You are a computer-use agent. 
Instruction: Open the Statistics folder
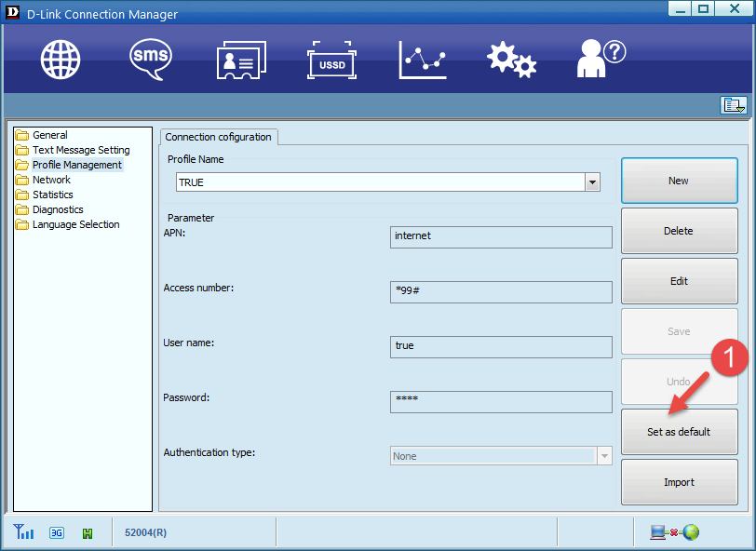pos(44,195)
